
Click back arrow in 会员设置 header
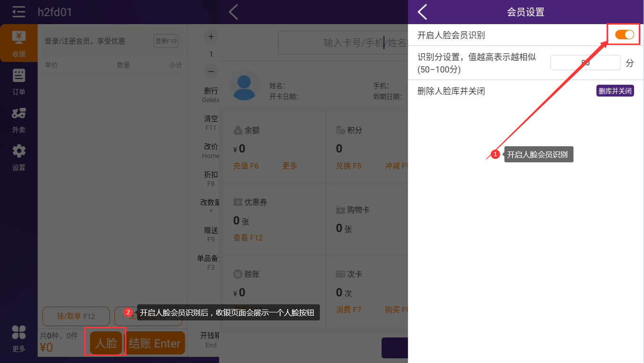[x=423, y=12]
